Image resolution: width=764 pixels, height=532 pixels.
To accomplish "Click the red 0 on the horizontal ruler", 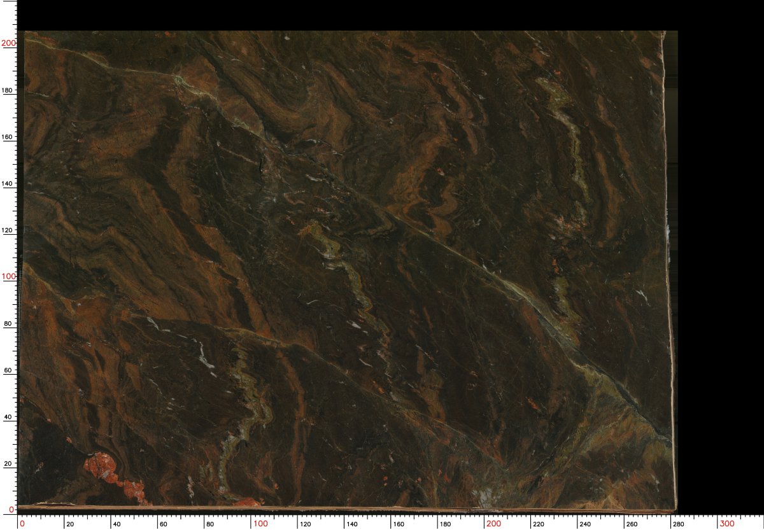I will [x=22, y=524].
